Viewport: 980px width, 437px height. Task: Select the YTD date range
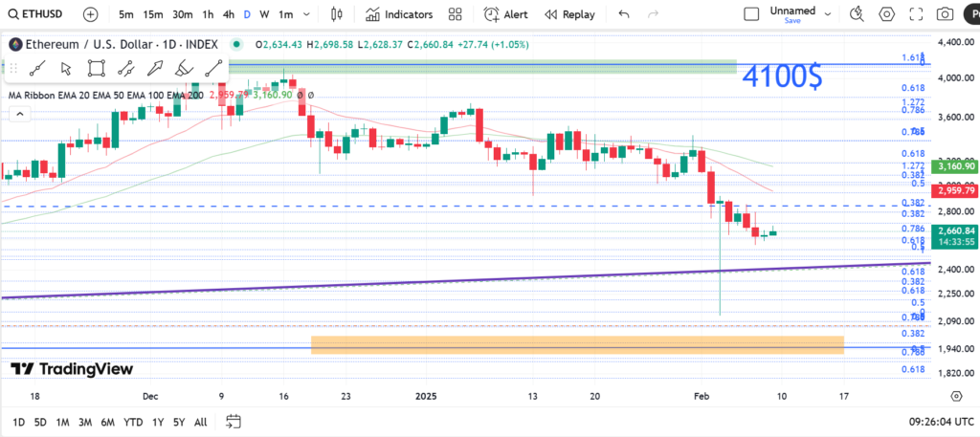pos(133,422)
